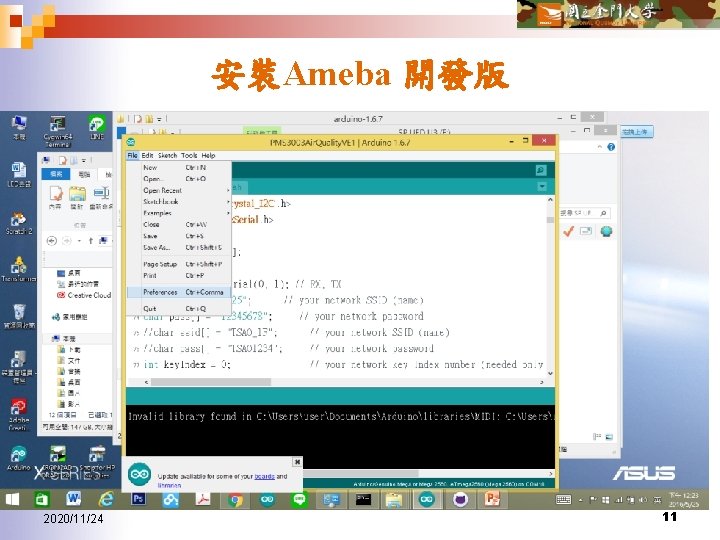
Task: Expand the Sketchbook submenu
Action: click(179, 202)
